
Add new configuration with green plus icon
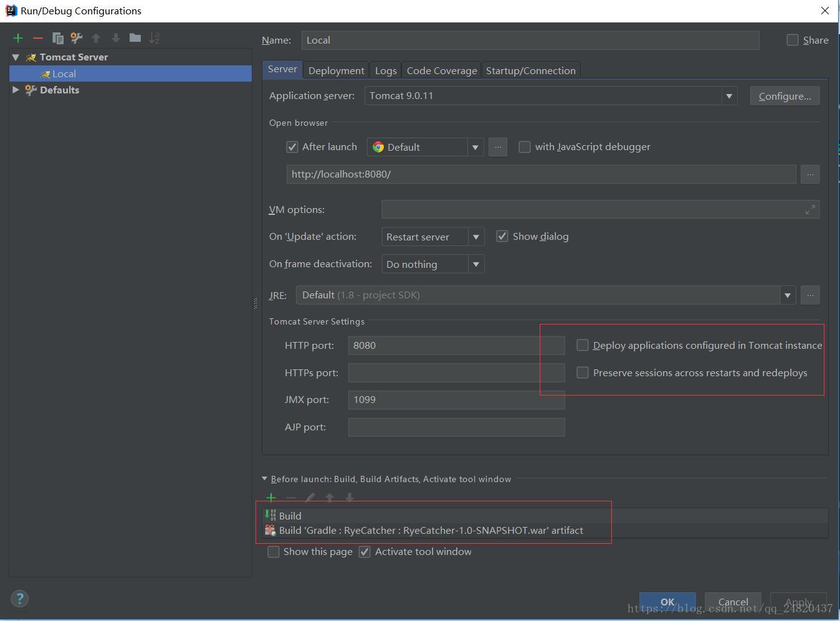point(18,38)
